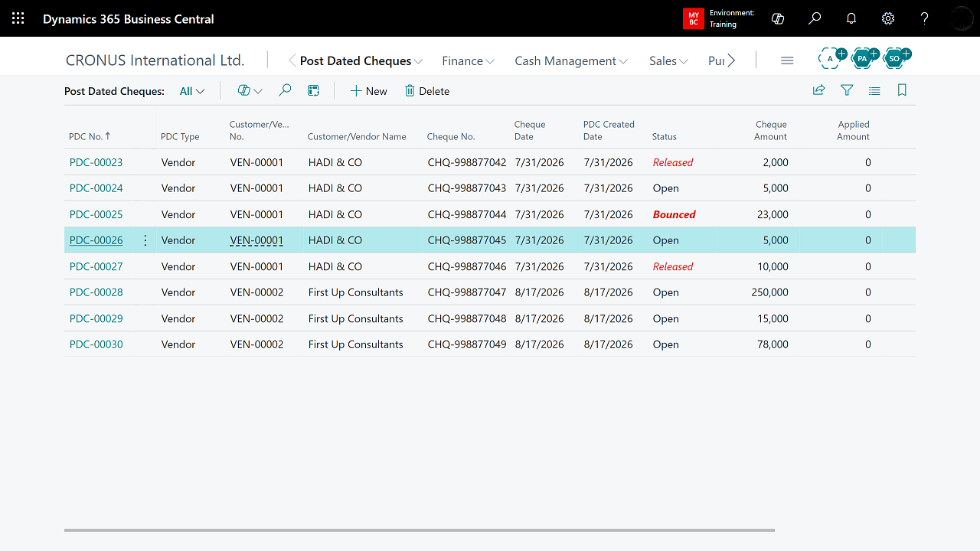Go back with the left navigation chevron
Image resolution: width=980 pixels, height=551 pixels.
pos(292,60)
